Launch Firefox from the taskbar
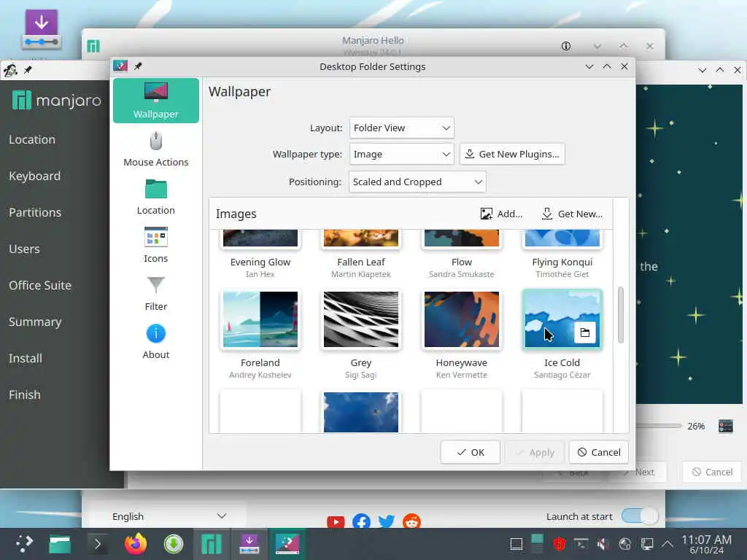The height and width of the screenshot is (560, 747). tap(136, 544)
